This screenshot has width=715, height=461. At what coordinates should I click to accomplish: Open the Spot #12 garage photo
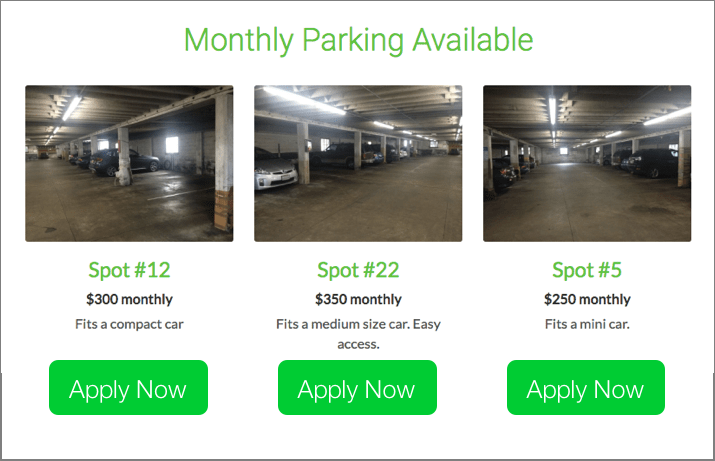(x=129, y=163)
